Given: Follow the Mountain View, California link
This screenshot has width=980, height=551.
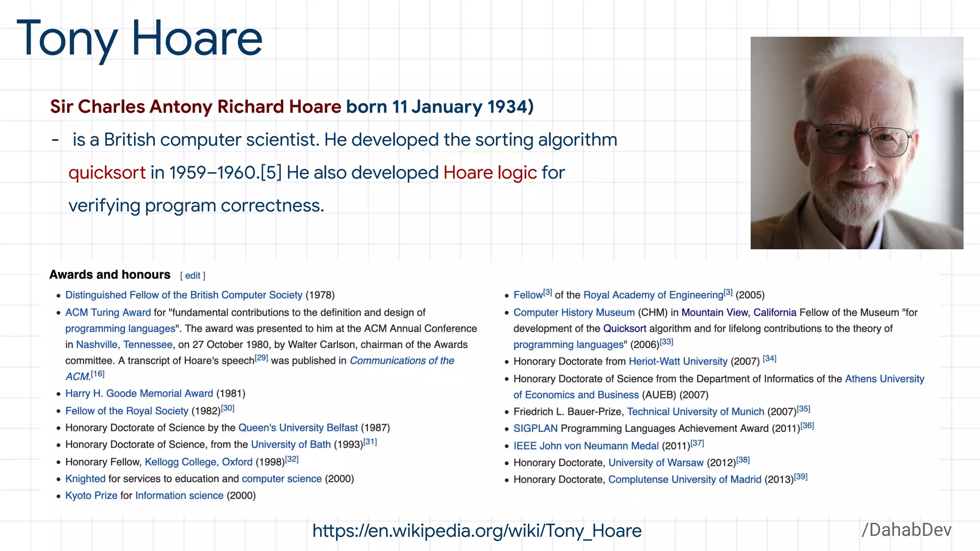Looking at the screenshot, I should (x=739, y=312).
